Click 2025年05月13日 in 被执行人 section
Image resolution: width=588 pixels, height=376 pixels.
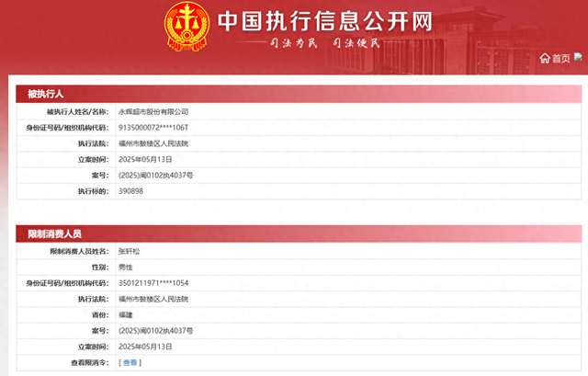(x=145, y=159)
